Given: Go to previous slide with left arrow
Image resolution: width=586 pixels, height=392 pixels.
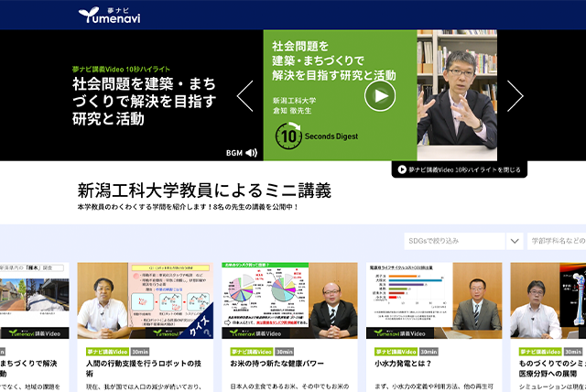Looking at the screenshot, I should 244,96.
